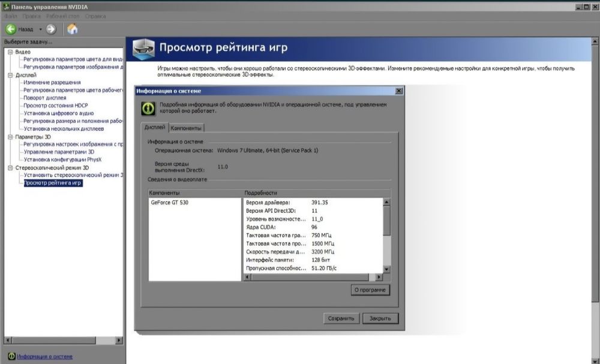The width and height of the screenshot is (600, 364).
Task: Click the Ядра CUDA row
Action: pos(313,227)
